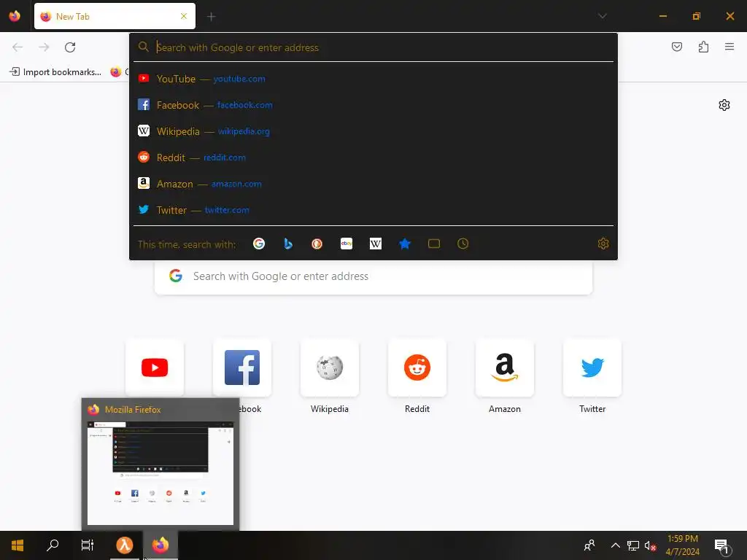Open a new tab with plus button
Screen dimensions: 747x560
tap(211, 17)
